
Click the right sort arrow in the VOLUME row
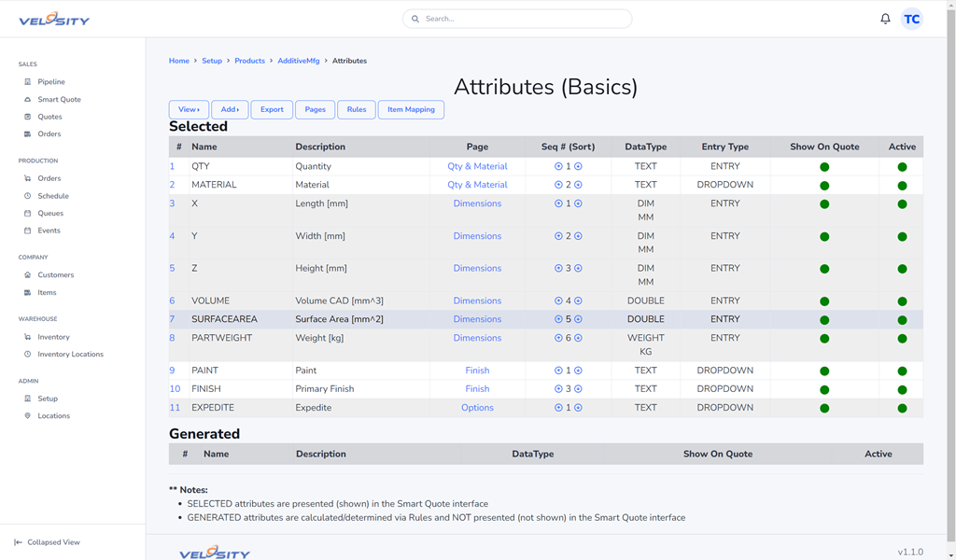point(579,301)
